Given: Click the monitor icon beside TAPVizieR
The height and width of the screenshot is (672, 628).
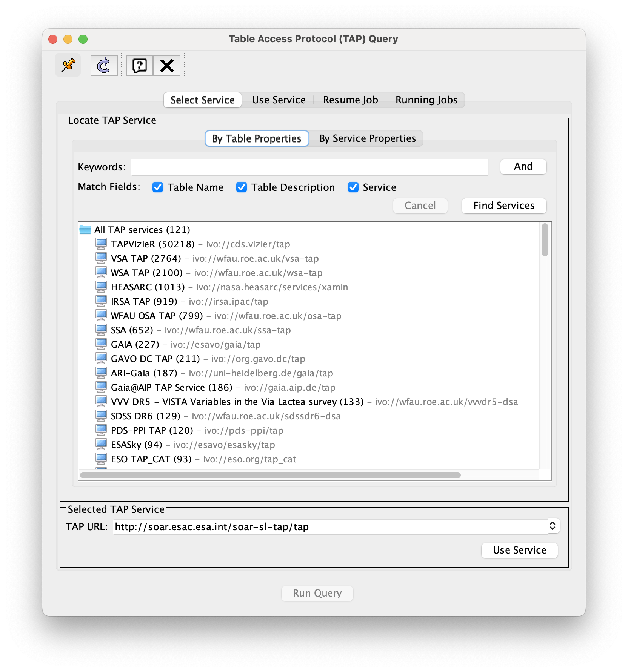Looking at the screenshot, I should (x=101, y=244).
